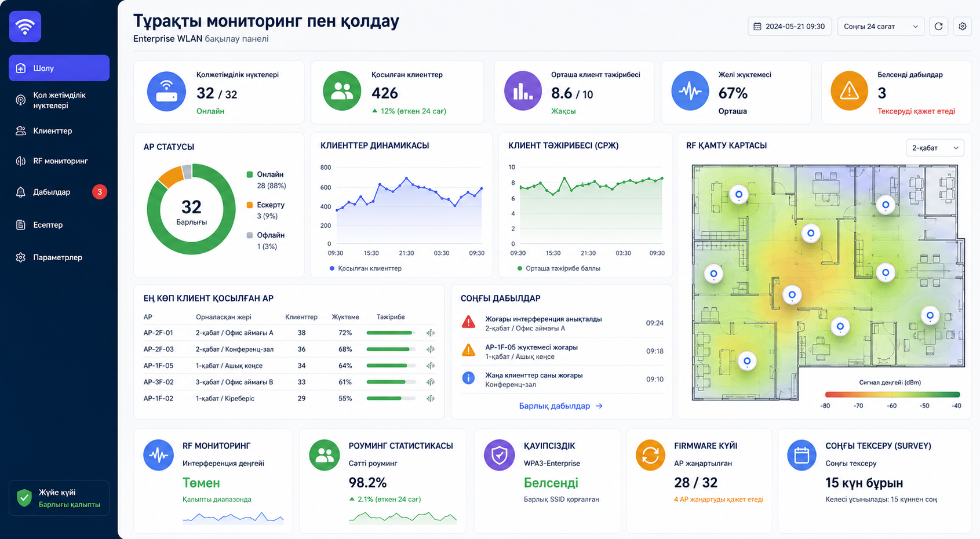Image resolution: width=980 pixels, height=539 pixels.
Task: Click signal icon in AP-2F-01 row
Action: click(x=430, y=333)
